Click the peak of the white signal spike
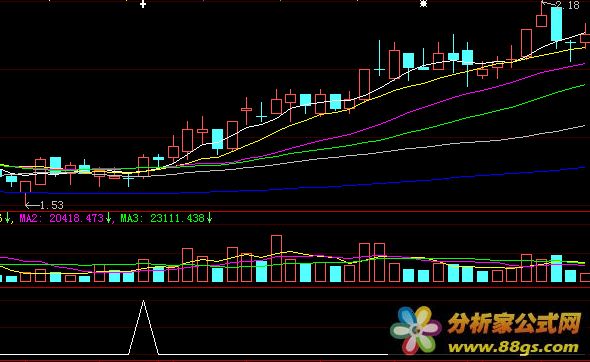590x362 pixels. coord(143,301)
